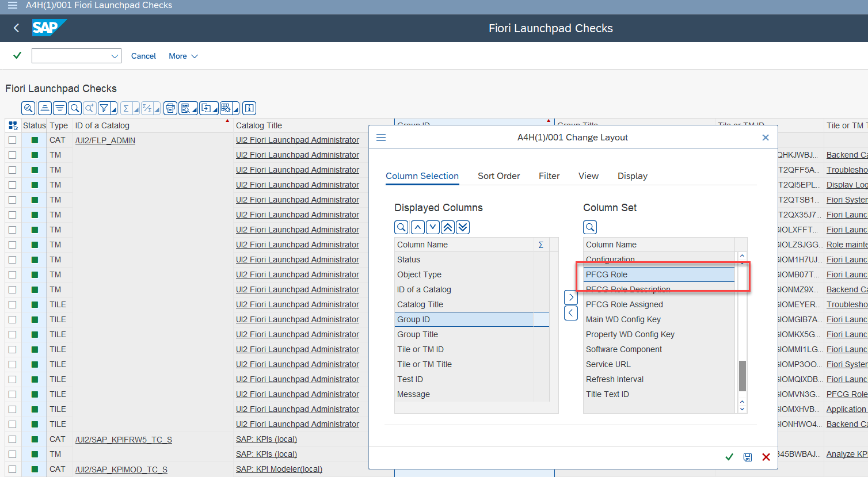Move selected column up one position
868x477 pixels.
(x=418, y=227)
